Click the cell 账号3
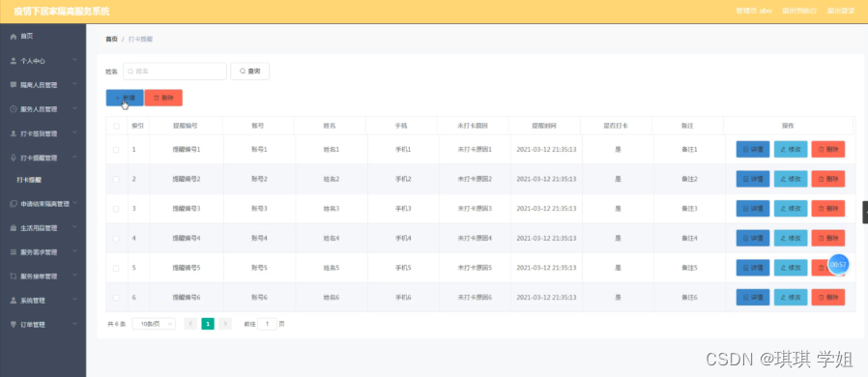 [259, 209]
